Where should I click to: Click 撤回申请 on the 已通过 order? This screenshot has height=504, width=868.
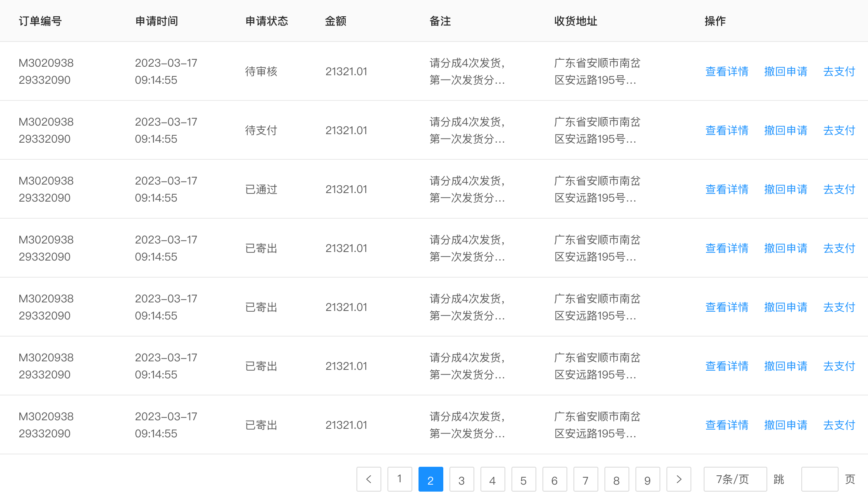pos(785,189)
